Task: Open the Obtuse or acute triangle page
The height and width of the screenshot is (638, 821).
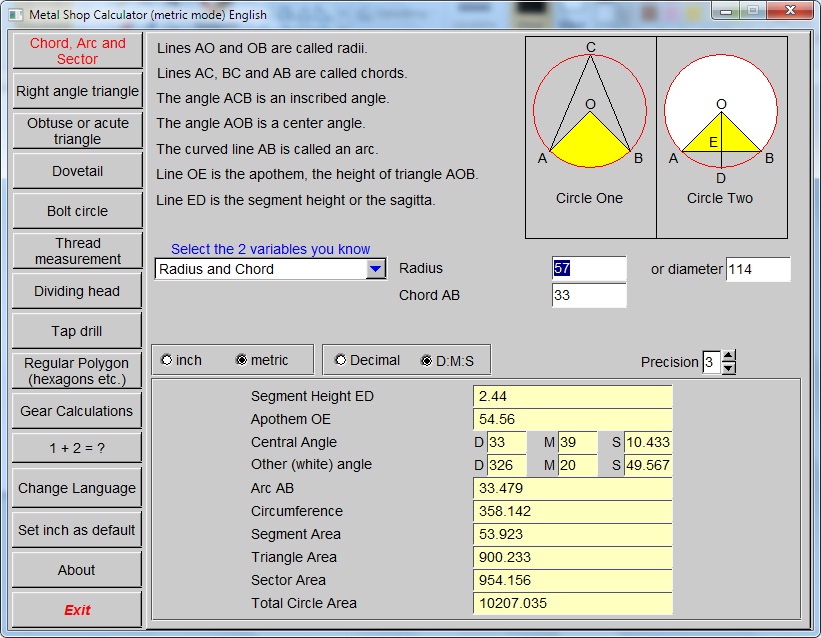Action: pyautogui.click(x=77, y=131)
